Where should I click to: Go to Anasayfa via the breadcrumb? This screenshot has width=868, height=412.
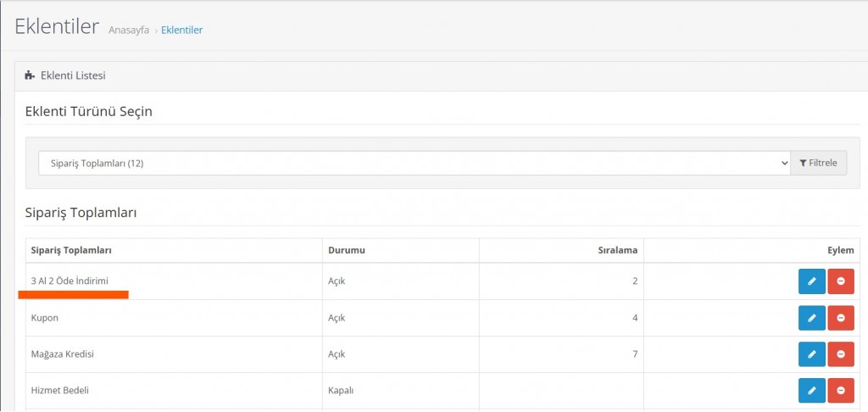pos(129,31)
